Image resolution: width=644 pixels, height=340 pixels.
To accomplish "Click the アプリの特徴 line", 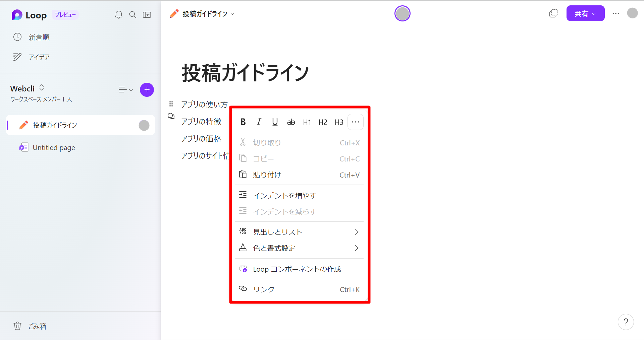I will [x=201, y=121].
